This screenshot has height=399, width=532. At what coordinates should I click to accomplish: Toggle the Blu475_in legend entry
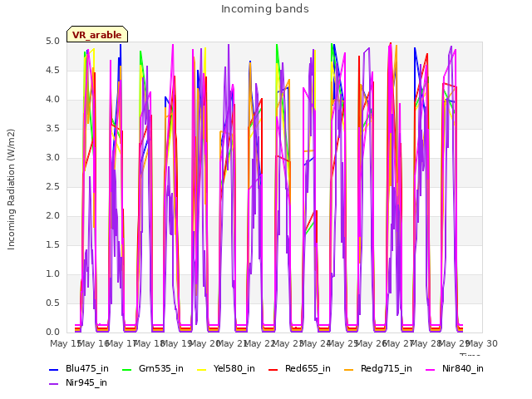pos(79,368)
